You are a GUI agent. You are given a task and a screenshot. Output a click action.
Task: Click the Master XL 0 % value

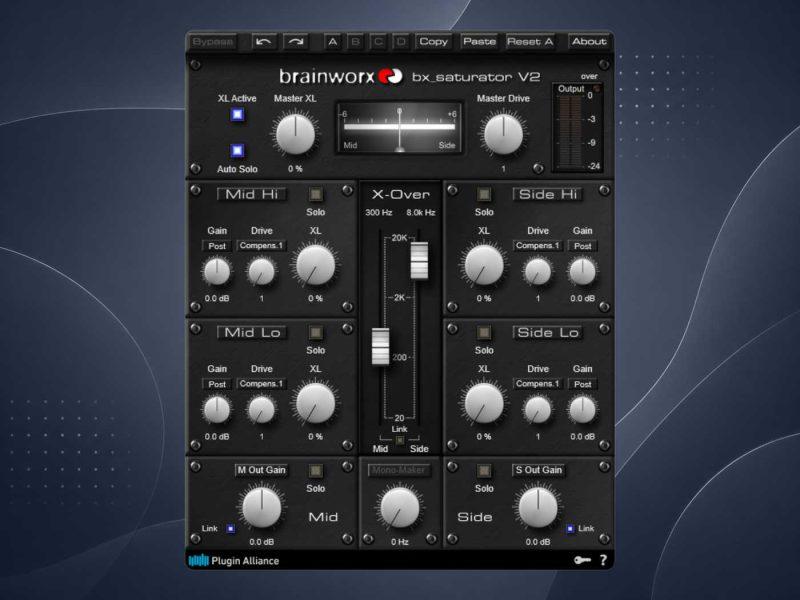coord(295,169)
